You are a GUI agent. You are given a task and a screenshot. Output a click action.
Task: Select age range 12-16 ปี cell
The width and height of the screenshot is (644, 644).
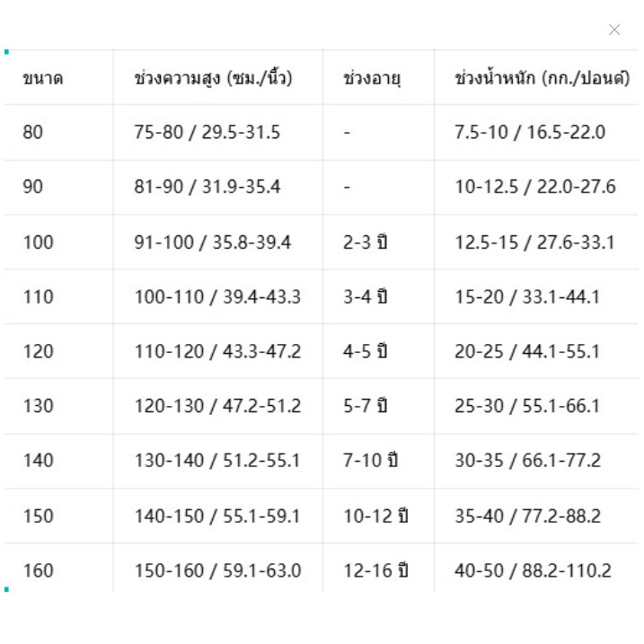[x=375, y=570]
